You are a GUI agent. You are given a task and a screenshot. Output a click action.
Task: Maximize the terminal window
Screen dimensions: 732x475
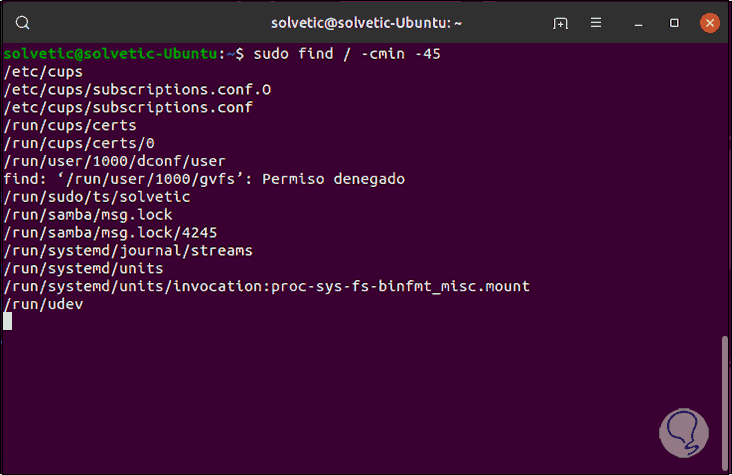[x=674, y=22]
